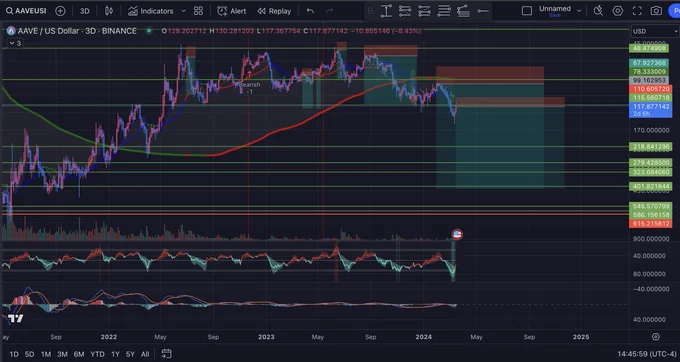Select the 545.570799 price label
Image resolution: width=680 pixels, height=362 pixels.
click(651, 206)
